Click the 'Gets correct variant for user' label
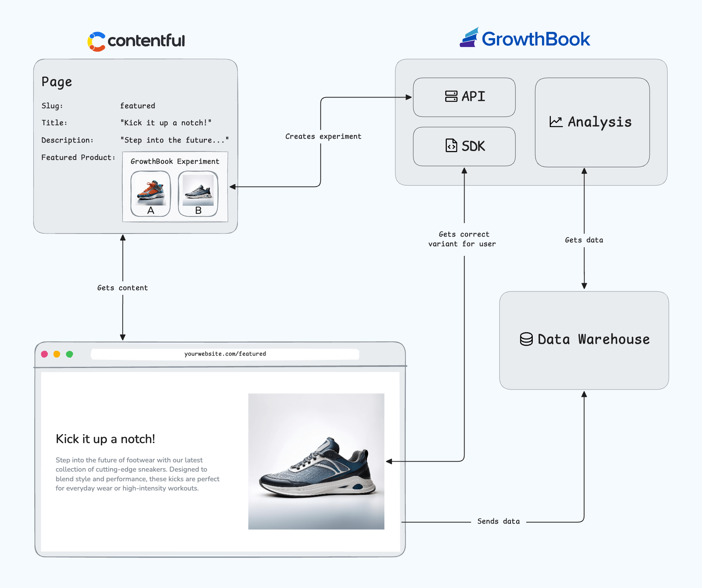702x588 pixels. point(462,239)
